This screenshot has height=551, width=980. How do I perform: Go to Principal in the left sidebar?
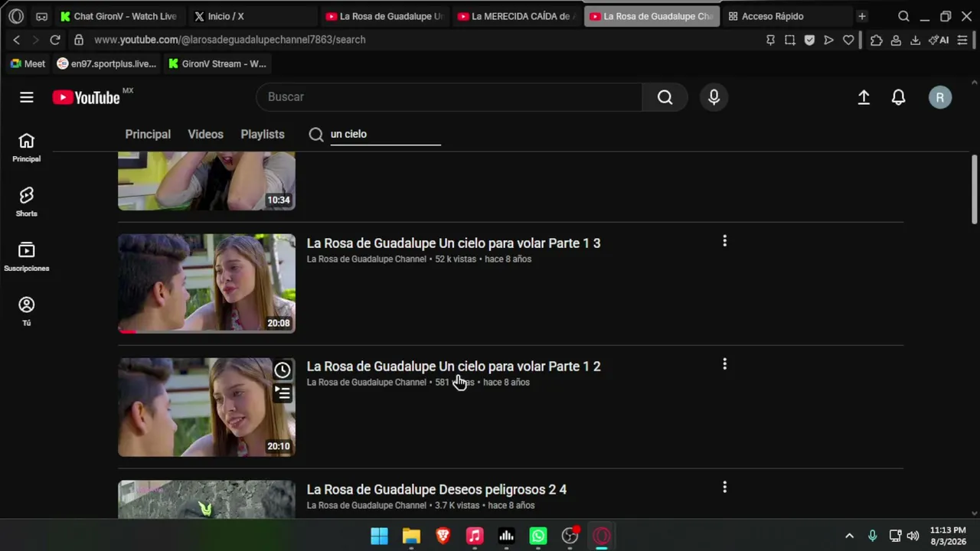(27, 148)
